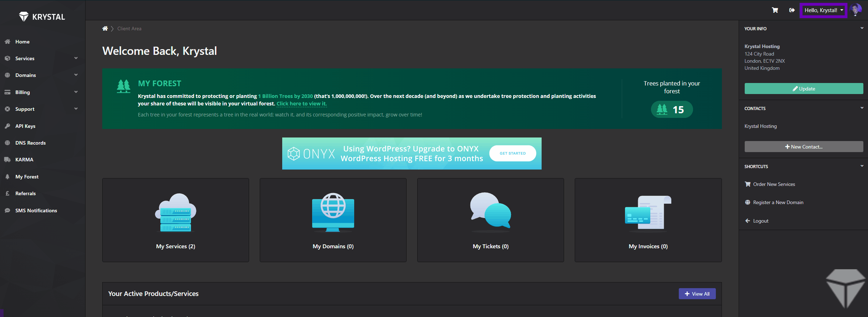Click the New Contact... button
This screenshot has width=868, height=317.
point(804,147)
